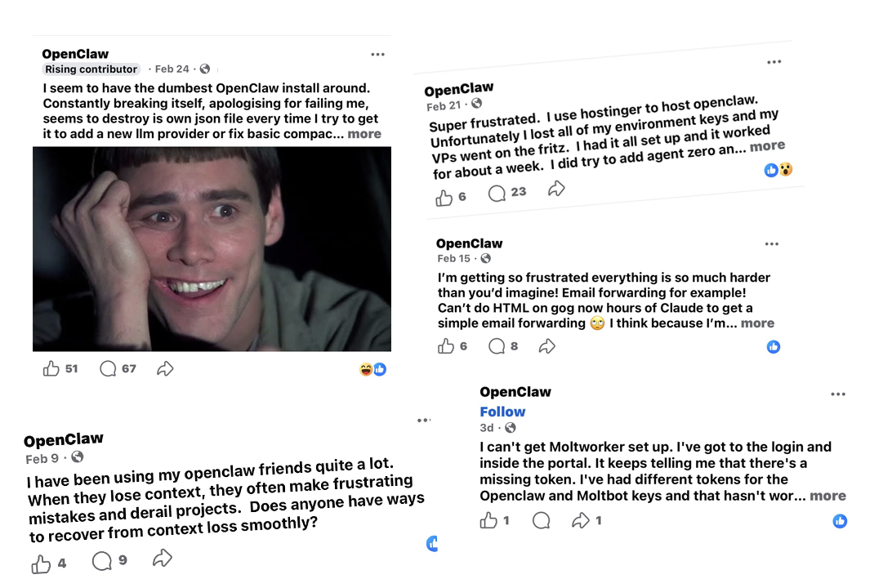Click the blue Follow link
The width and height of the screenshot is (892, 588).
(502, 412)
